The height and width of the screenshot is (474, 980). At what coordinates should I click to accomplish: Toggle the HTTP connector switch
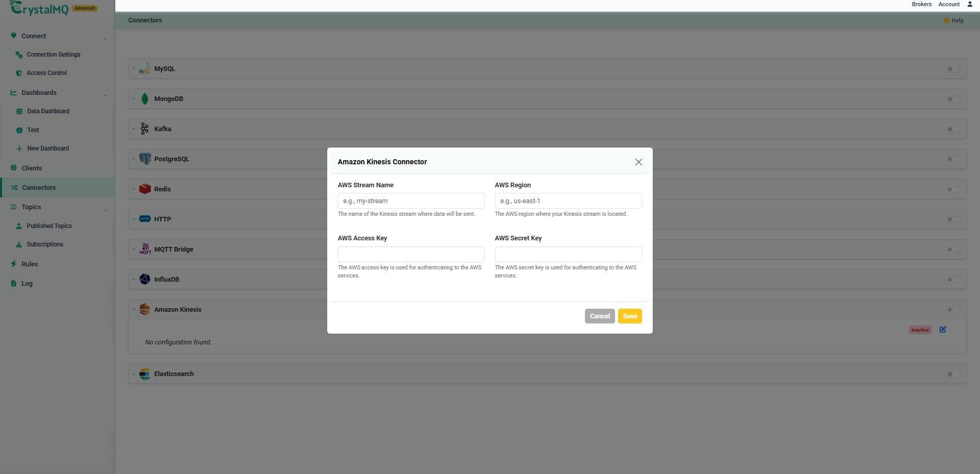click(953, 219)
